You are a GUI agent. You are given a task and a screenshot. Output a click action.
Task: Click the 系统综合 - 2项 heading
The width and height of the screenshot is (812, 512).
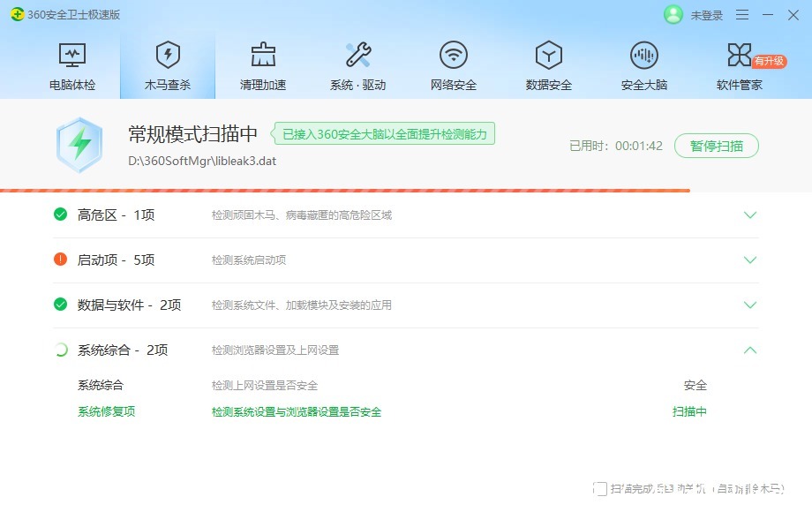point(123,350)
